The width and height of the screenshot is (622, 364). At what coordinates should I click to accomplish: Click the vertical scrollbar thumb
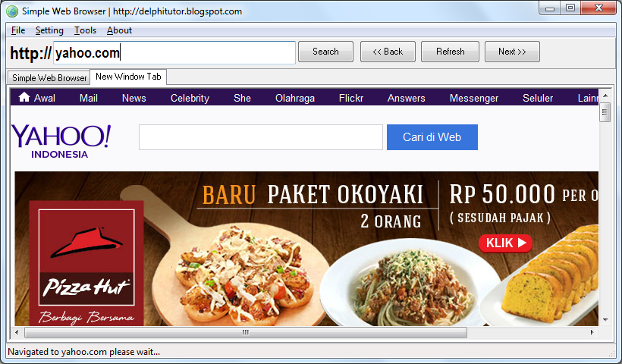pyautogui.click(x=605, y=112)
